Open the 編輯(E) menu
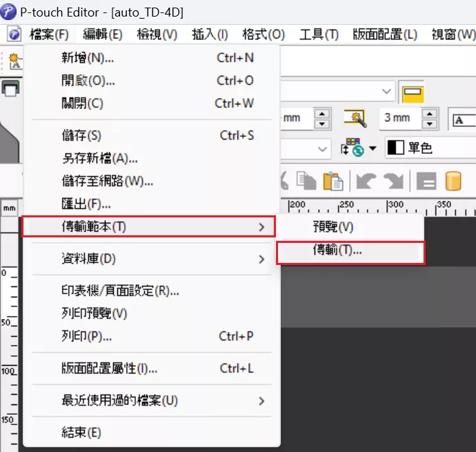Viewport: 476px width, 452px height. [102, 35]
